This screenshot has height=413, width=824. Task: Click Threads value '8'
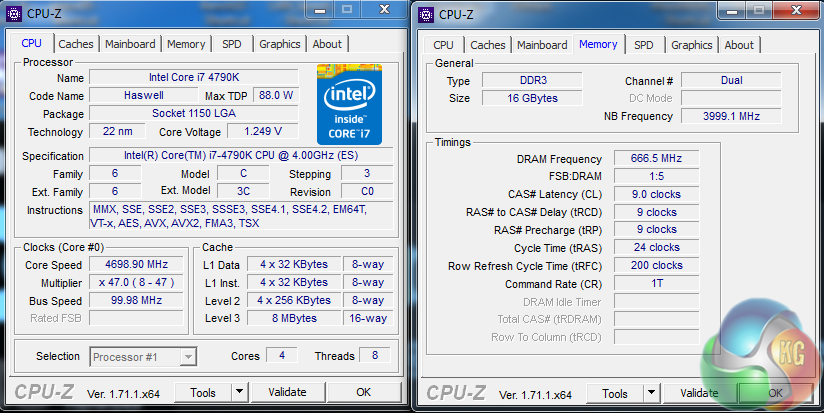(375, 355)
